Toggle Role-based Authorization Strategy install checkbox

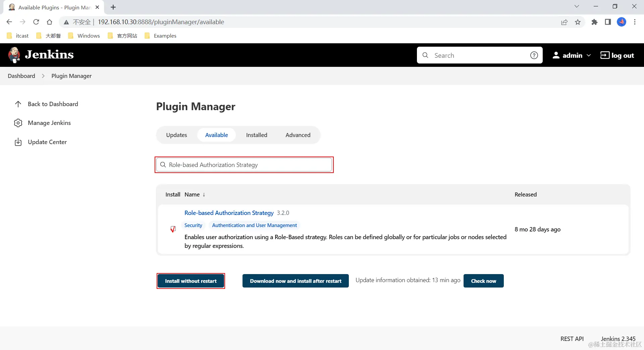pos(173,229)
